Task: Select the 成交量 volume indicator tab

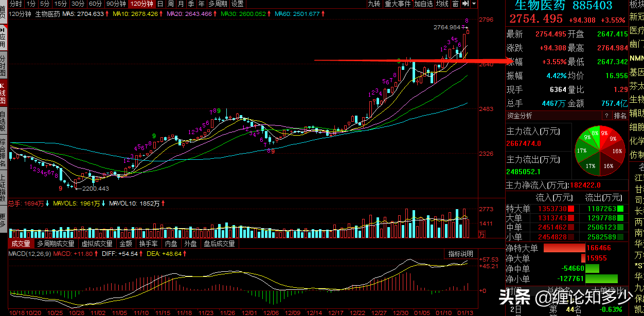Action: tap(22, 244)
